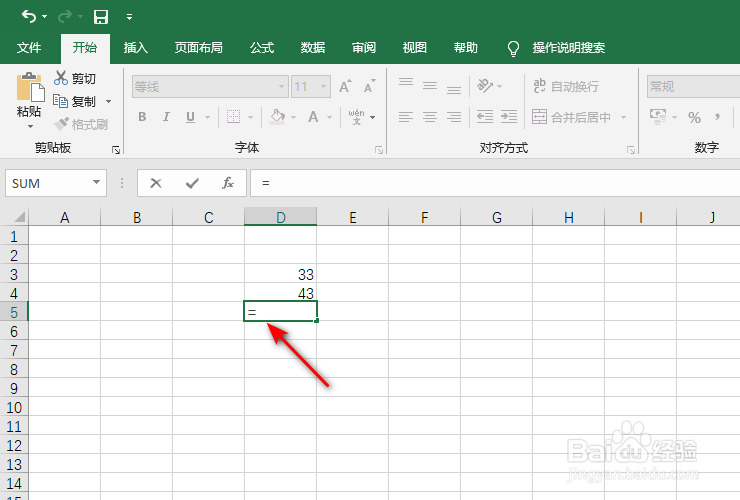Click the increase indent icon

coord(509,117)
